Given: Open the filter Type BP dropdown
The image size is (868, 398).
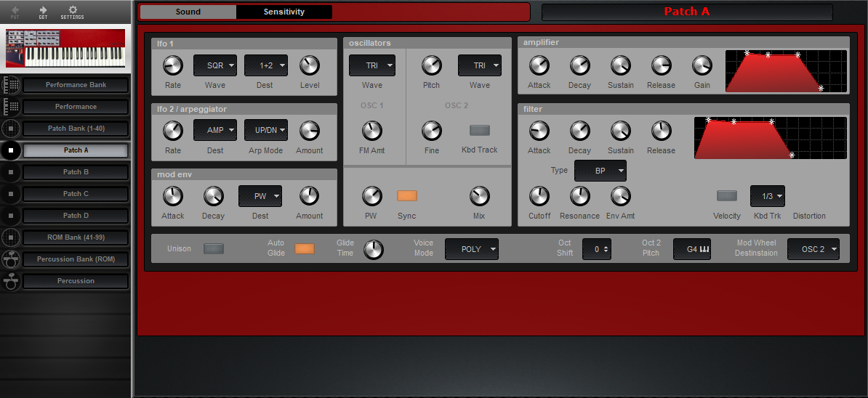Looking at the screenshot, I should [600, 171].
